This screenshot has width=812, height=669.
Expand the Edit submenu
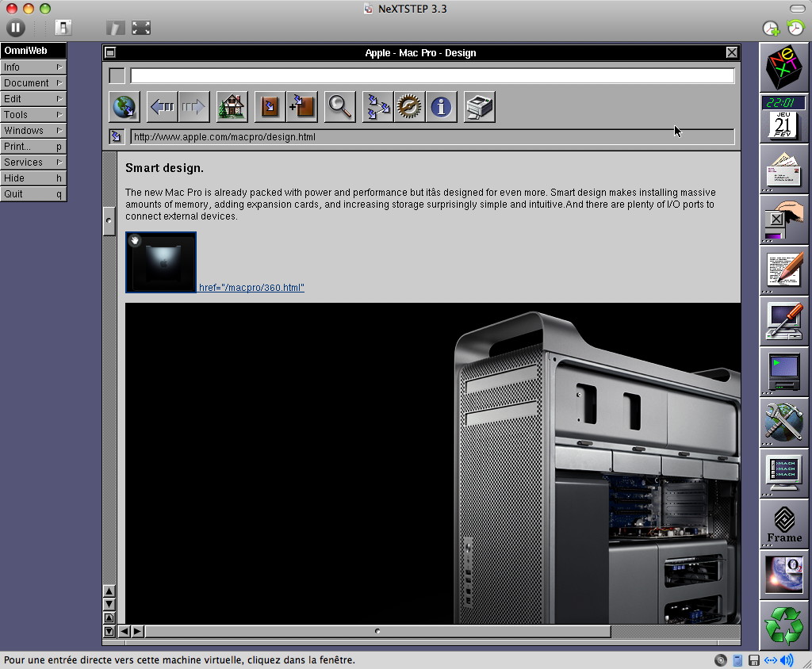coord(33,99)
